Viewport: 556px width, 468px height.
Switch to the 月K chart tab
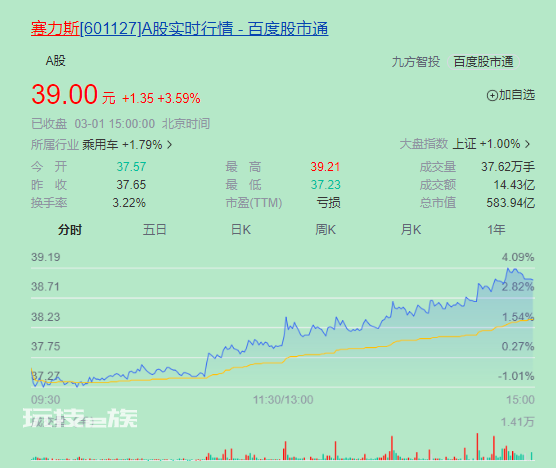(411, 230)
